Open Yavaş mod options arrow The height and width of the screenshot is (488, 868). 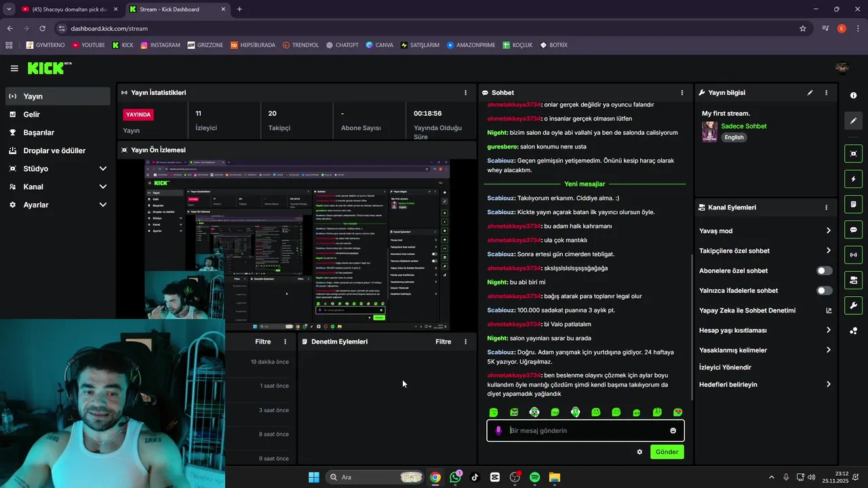829,231
